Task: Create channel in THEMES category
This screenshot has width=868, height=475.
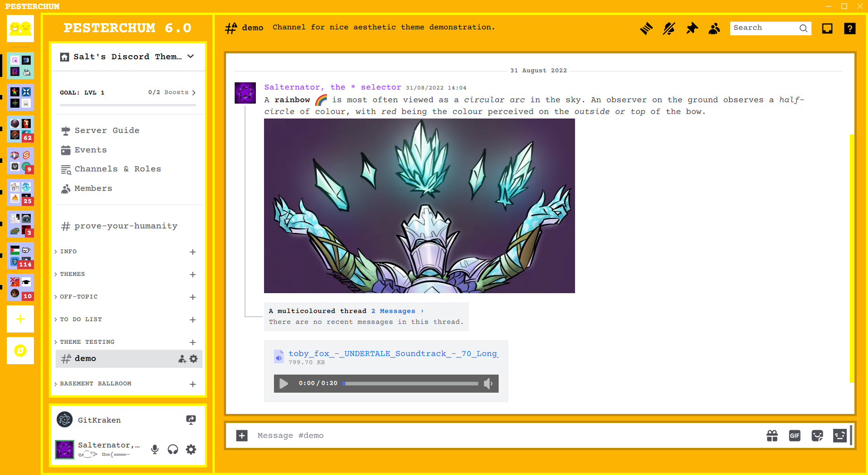Action: point(193,275)
